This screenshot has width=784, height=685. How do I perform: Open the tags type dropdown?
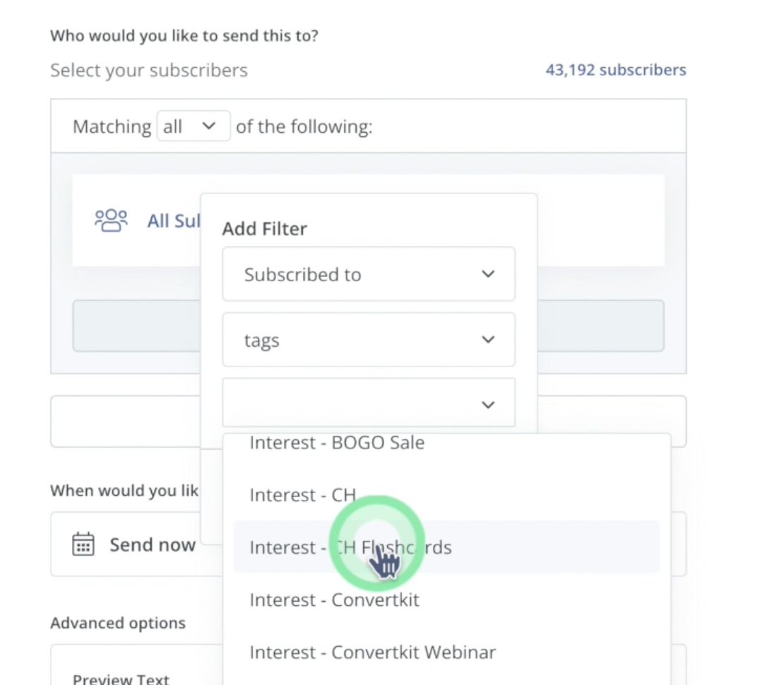pyautogui.click(x=369, y=340)
